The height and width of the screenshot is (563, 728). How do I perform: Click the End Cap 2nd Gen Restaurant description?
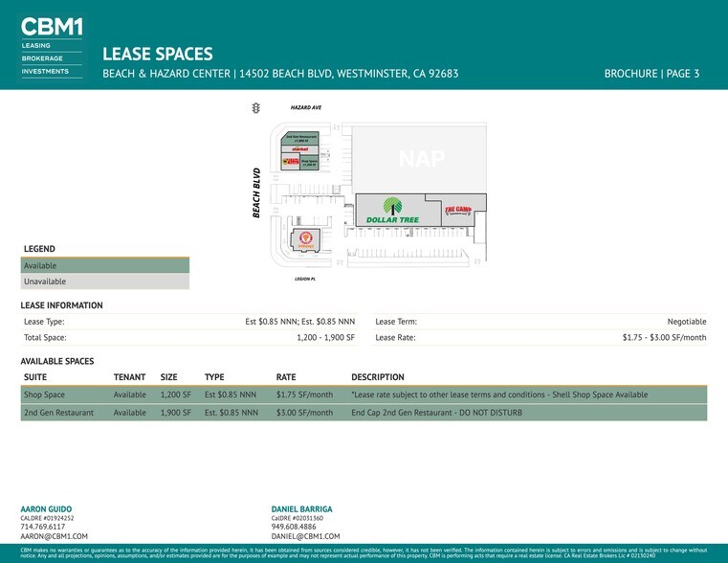click(x=436, y=413)
